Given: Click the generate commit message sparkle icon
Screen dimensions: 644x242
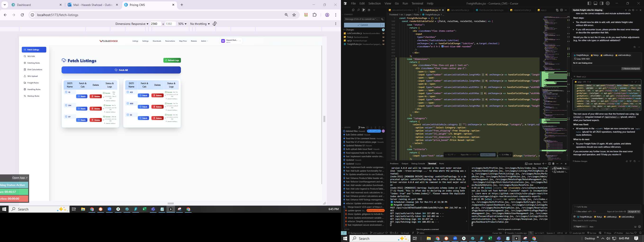Looking at the screenshot, I should [x=382, y=19].
